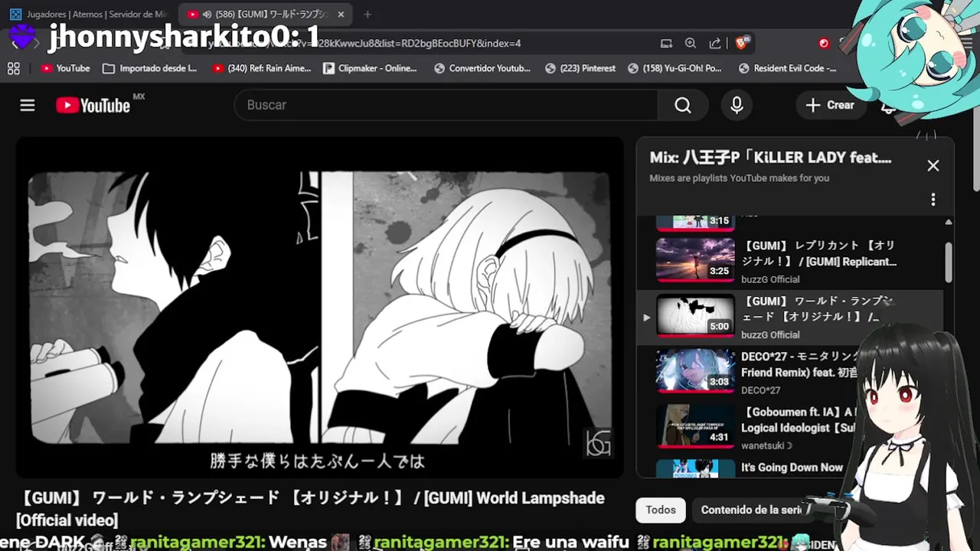Open the Ref: Rain Aime bookmark
The width and height of the screenshot is (980, 551).
coord(261,69)
